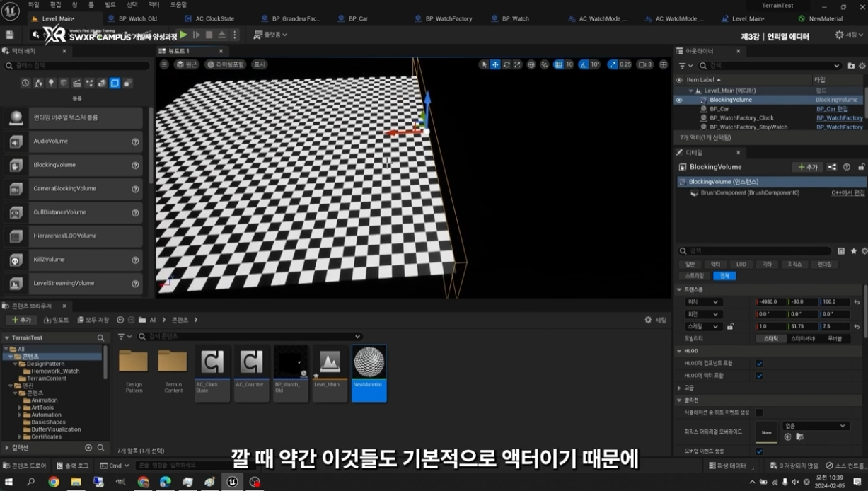
Task: Select the rotate transform tool
Action: (507, 64)
